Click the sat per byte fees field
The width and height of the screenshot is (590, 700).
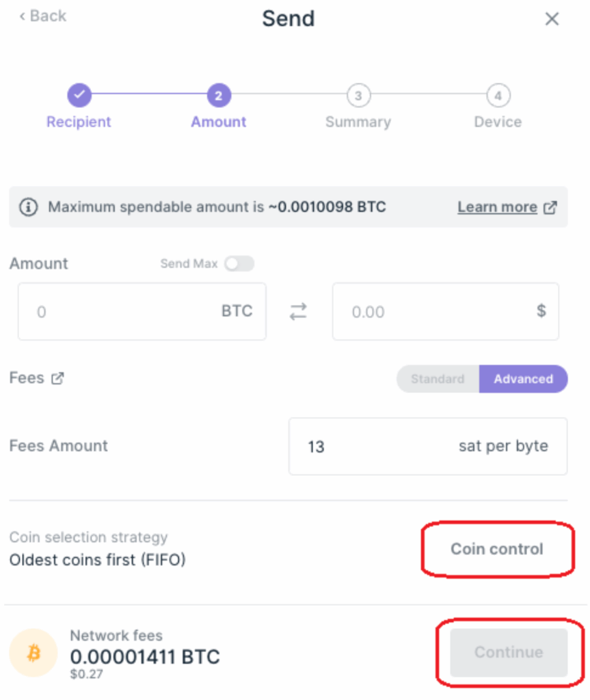click(x=427, y=446)
